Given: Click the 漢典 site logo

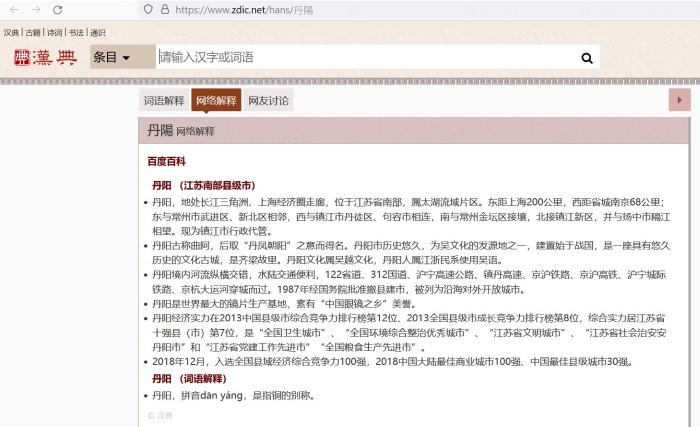Looking at the screenshot, I should (x=45, y=58).
